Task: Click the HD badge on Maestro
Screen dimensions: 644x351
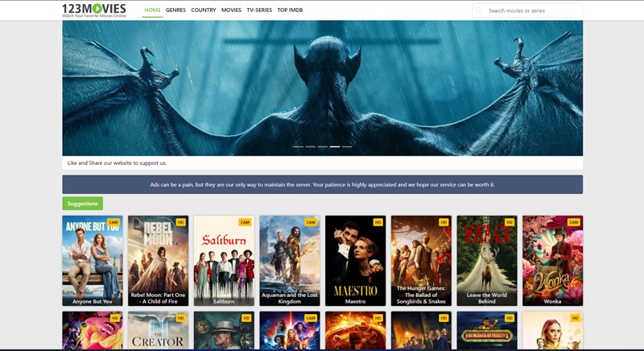Action: point(378,222)
